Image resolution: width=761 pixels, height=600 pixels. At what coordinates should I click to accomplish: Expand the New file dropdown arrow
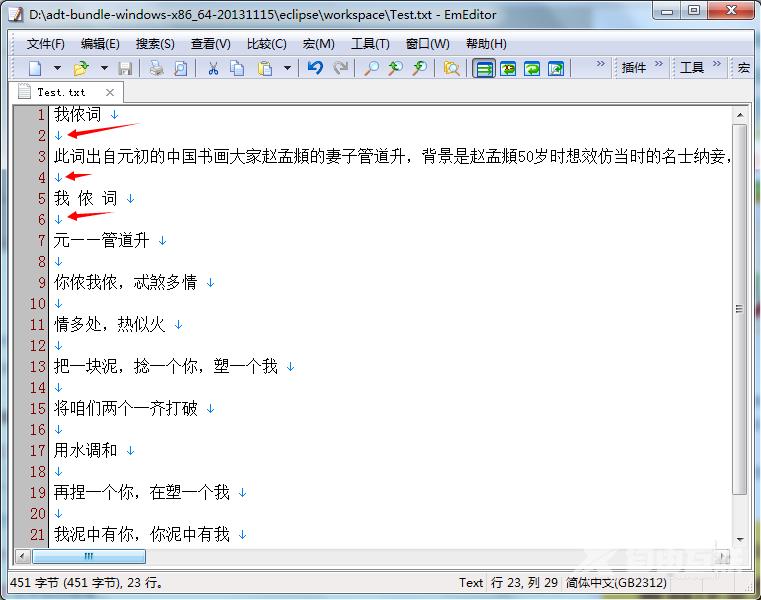click(57, 68)
